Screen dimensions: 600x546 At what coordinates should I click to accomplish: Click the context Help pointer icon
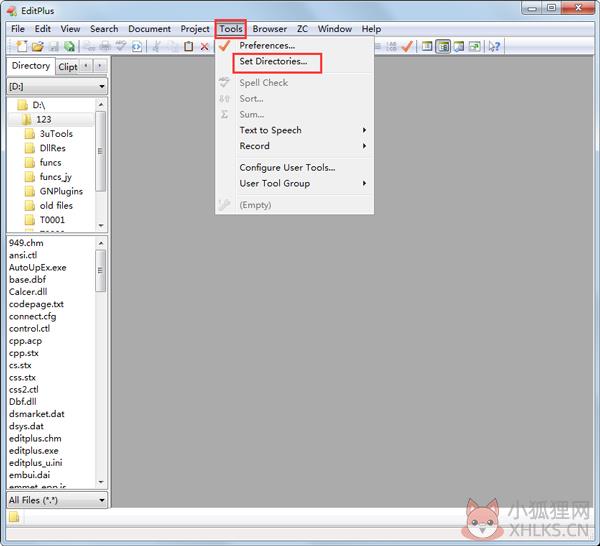(494, 47)
